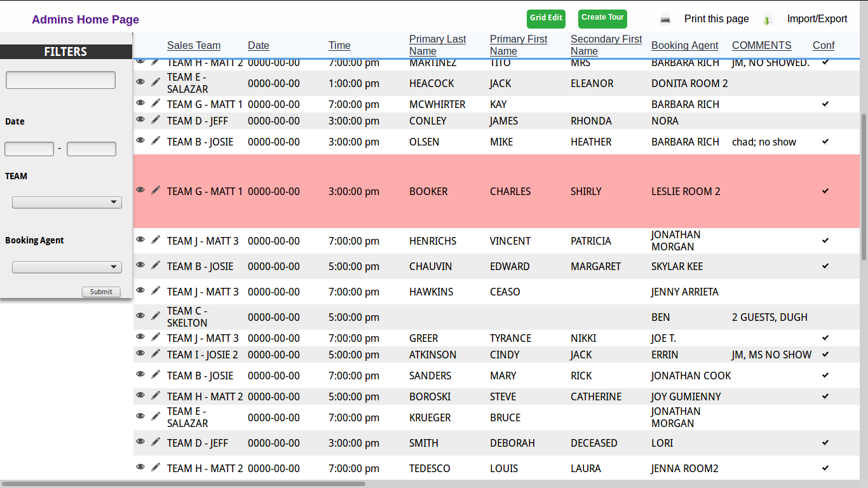Viewport: 868px width, 488px height.
Task: Click the green download icon beside Import/Export
Action: [768, 20]
